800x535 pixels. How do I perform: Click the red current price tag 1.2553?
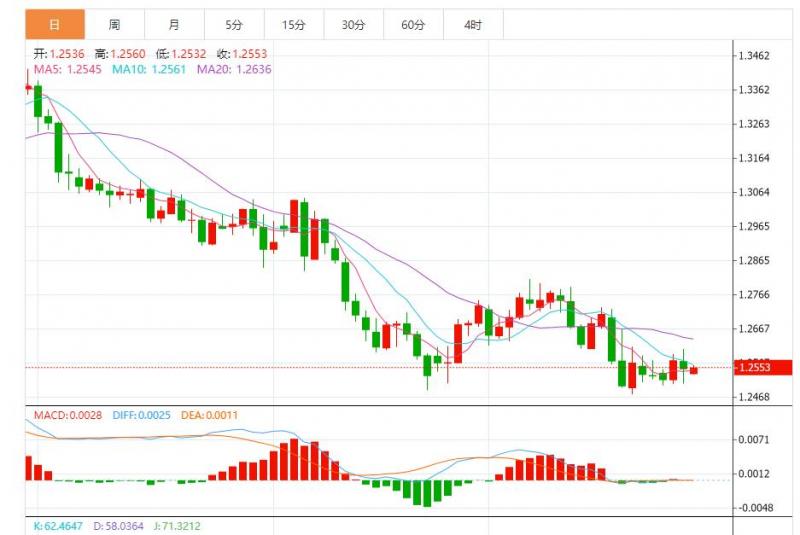763,367
